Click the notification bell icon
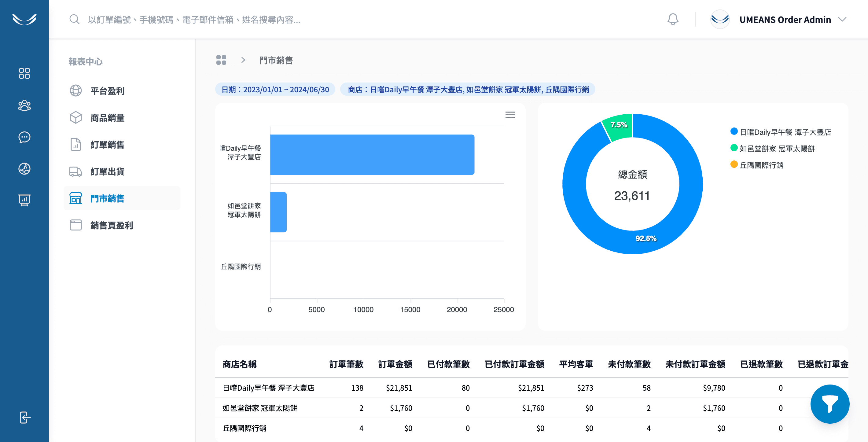This screenshot has width=868, height=442. pyautogui.click(x=673, y=19)
